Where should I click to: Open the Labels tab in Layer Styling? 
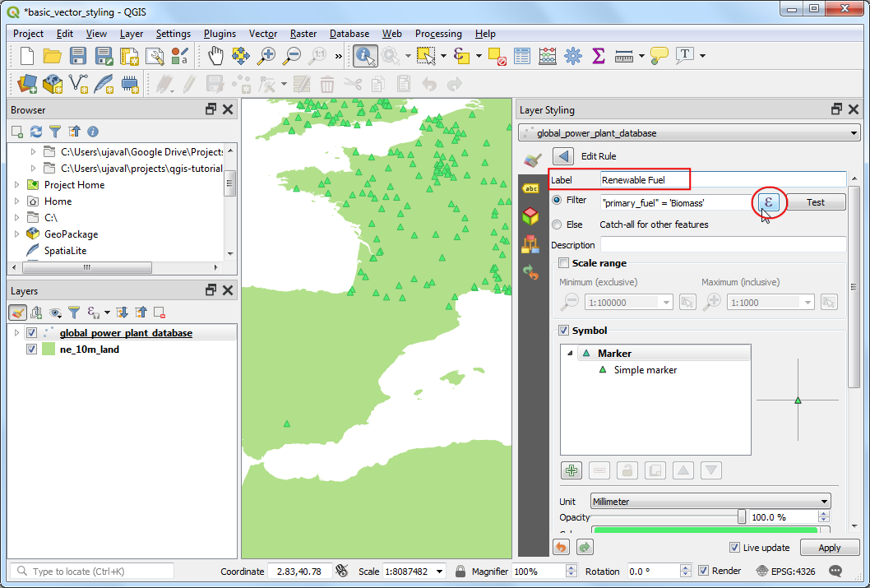[531, 188]
